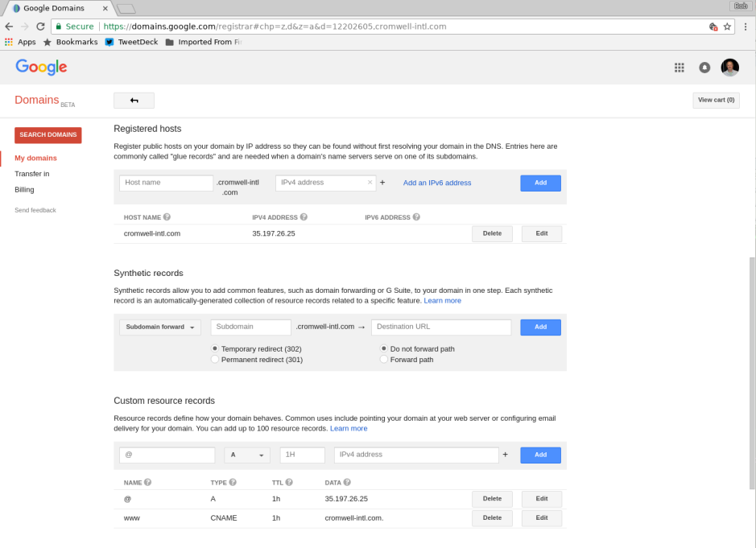The height and width of the screenshot is (548, 756).
Task: Focus the resource record name @ field
Action: click(167, 455)
